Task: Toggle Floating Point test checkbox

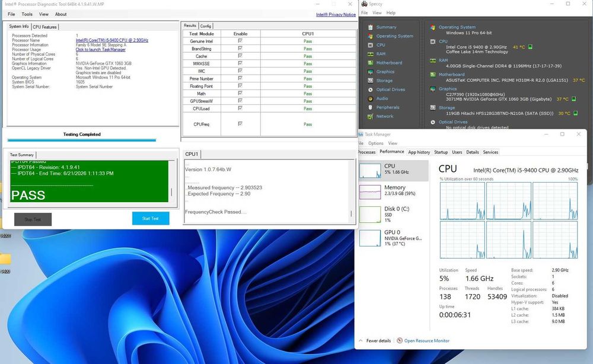Action: tap(240, 86)
